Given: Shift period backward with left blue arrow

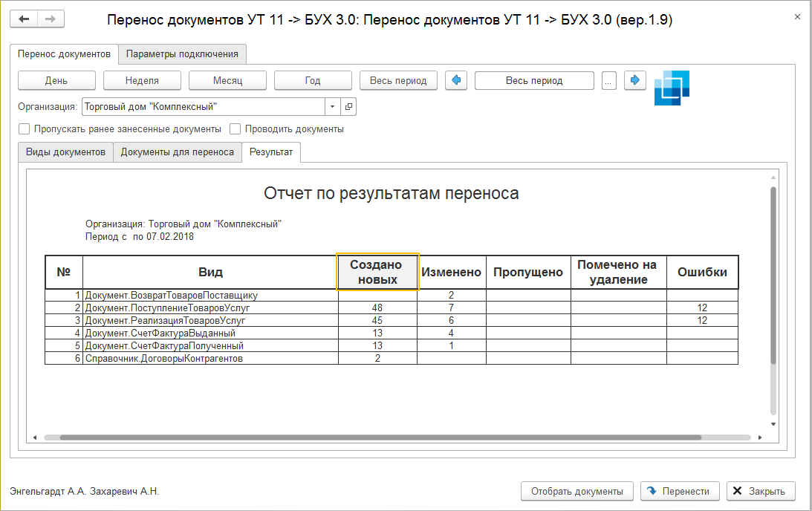Looking at the screenshot, I should point(456,80).
